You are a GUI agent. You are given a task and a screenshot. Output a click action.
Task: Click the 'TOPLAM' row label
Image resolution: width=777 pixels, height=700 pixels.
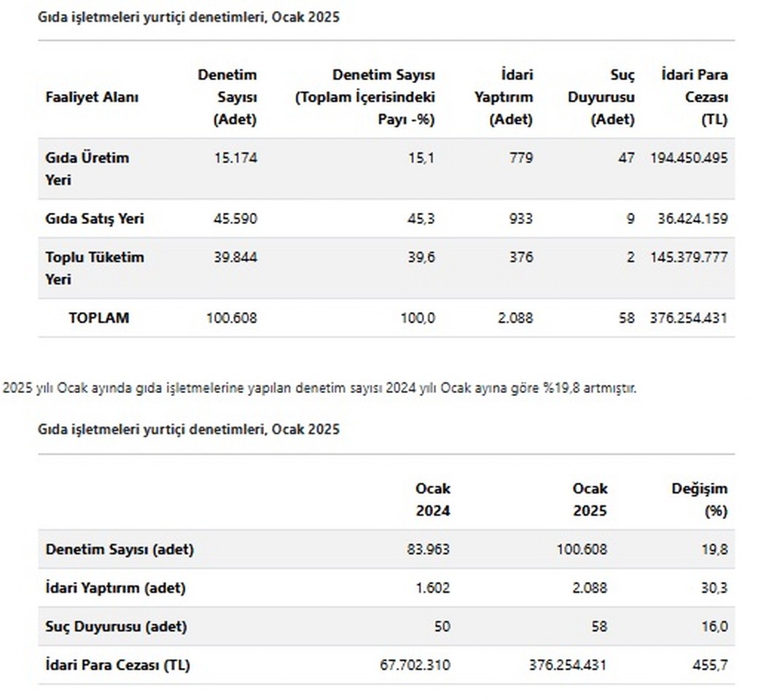(x=98, y=318)
